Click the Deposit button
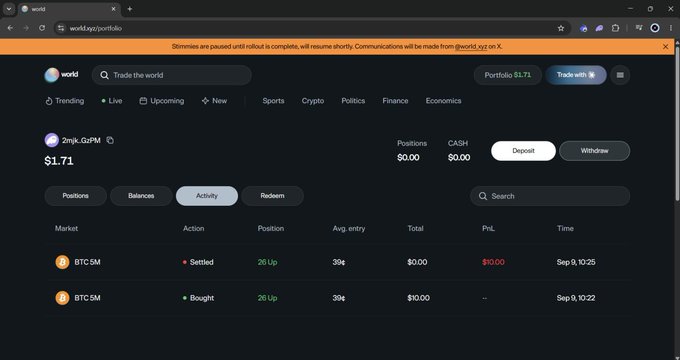Screen dimensions: 680x360 pyautogui.click(x=523, y=151)
